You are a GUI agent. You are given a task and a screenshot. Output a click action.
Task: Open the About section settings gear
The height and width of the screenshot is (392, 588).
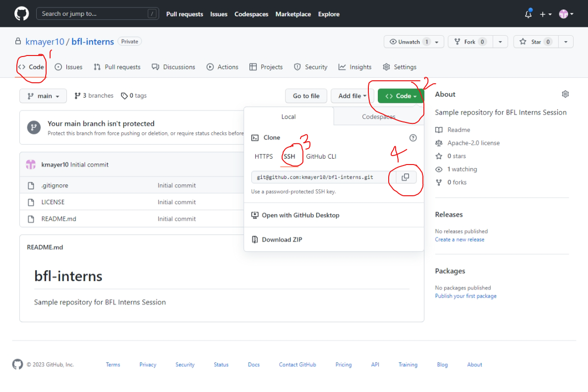click(x=565, y=94)
